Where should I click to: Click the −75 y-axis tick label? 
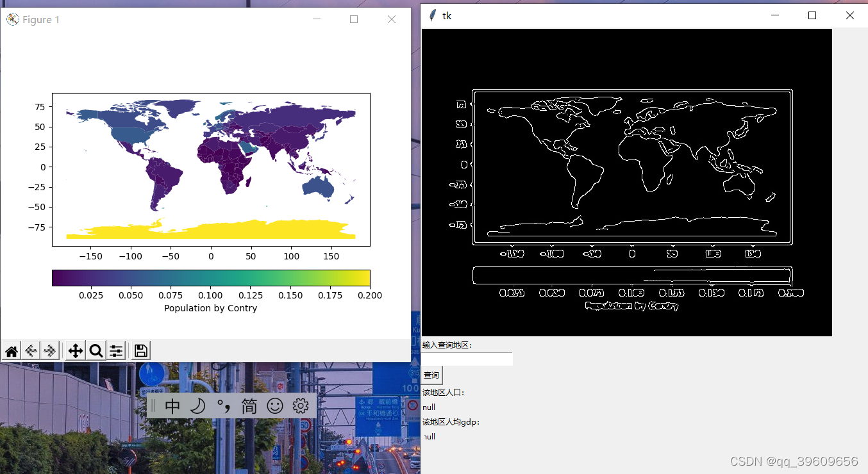[x=36, y=227]
